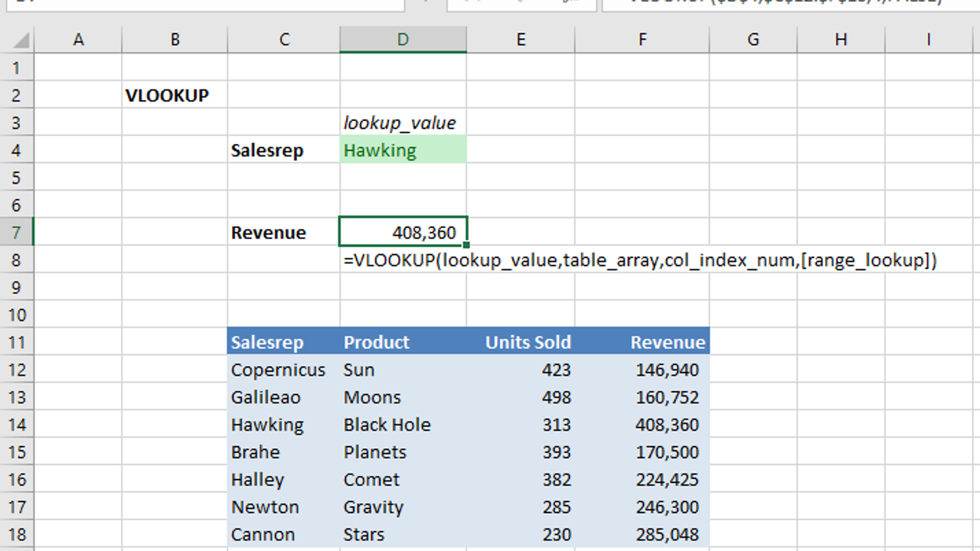Select row 18 by its row header
The image size is (980, 551).
click(x=17, y=534)
